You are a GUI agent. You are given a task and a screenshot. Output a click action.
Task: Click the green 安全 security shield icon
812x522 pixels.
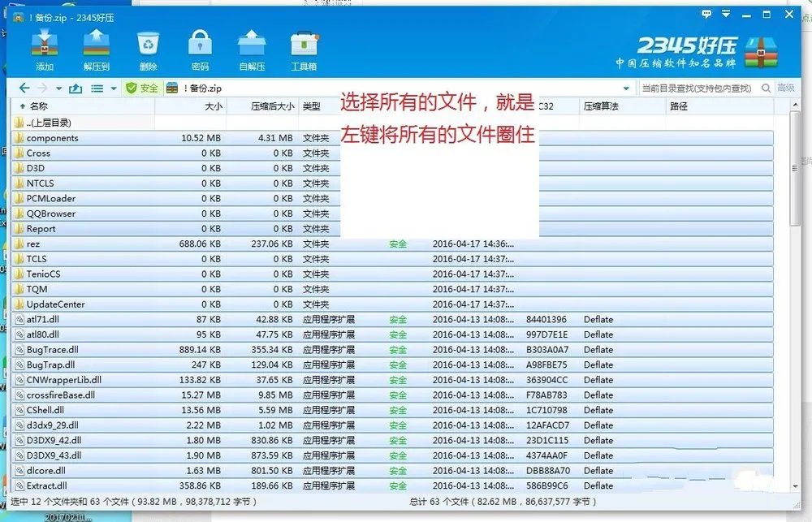131,88
